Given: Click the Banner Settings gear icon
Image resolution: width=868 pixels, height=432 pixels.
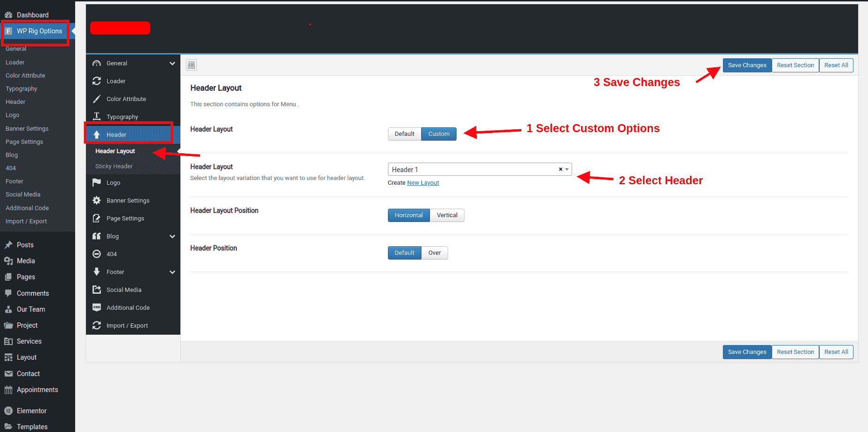Looking at the screenshot, I should pyautogui.click(x=97, y=200).
